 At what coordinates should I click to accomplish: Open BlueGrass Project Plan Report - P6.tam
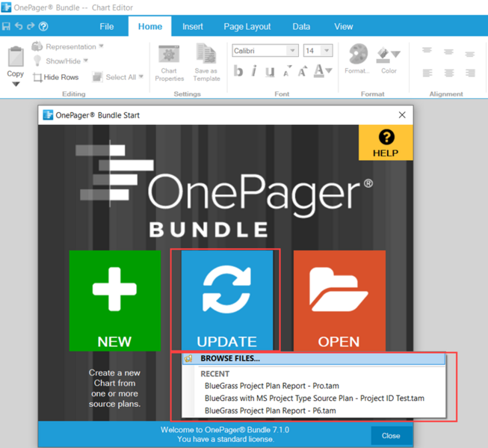[270, 411]
